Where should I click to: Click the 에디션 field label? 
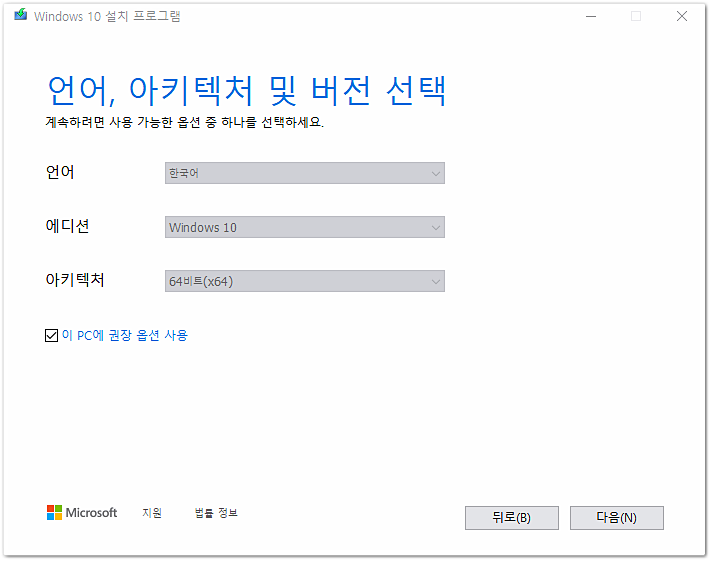67,225
